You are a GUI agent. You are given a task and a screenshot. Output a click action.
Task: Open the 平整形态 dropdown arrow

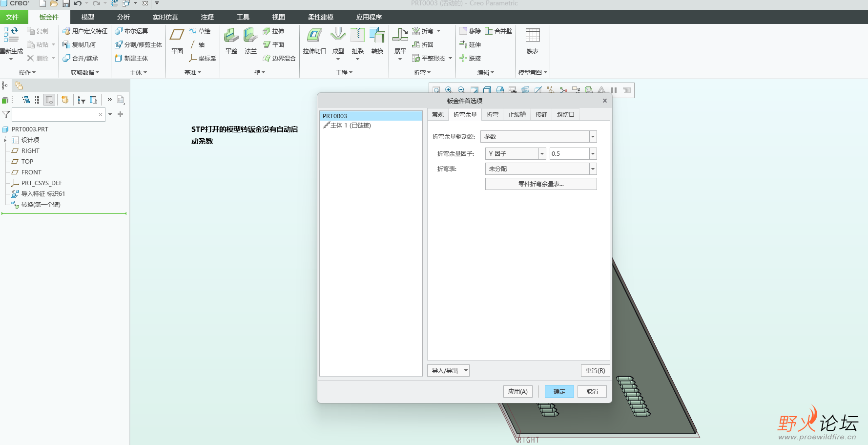click(450, 58)
